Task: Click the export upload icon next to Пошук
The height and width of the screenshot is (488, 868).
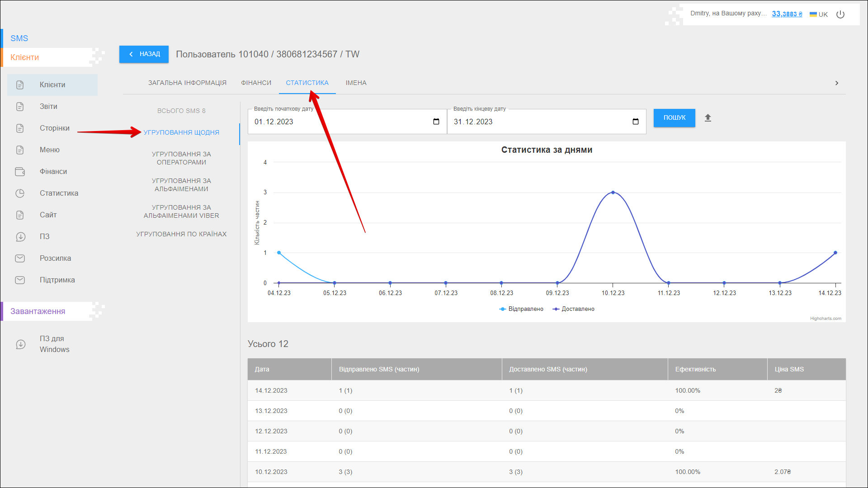Action: click(708, 118)
